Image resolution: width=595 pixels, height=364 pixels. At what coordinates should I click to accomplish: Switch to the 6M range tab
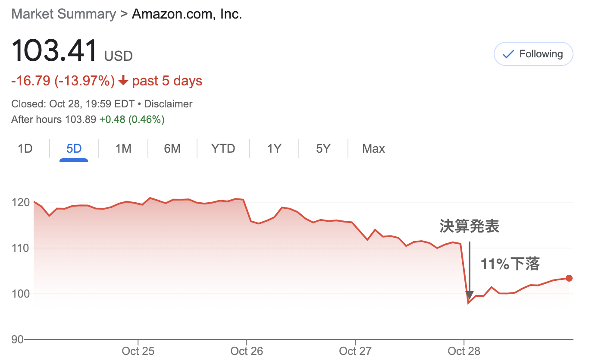point(172,149)
